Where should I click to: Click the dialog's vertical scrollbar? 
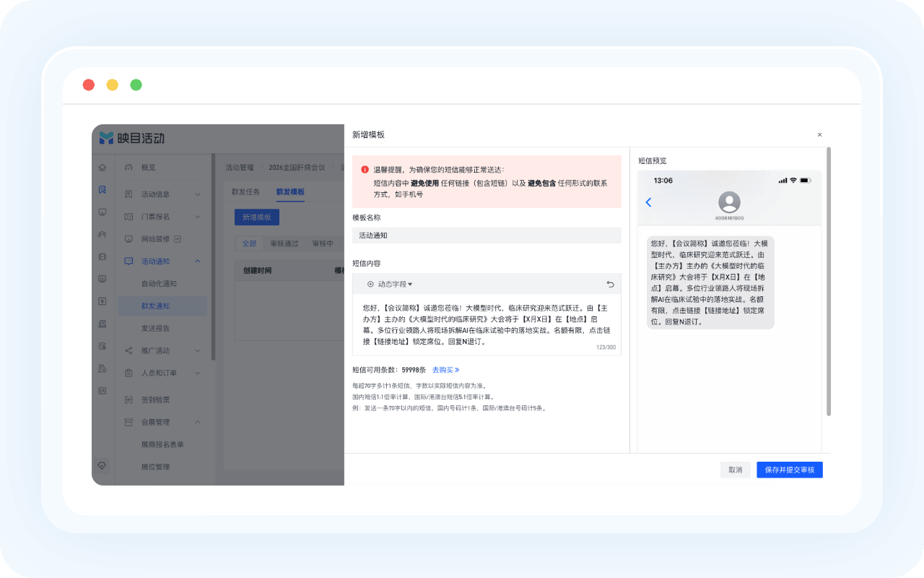pyautogui.click(x=829, y=282)
